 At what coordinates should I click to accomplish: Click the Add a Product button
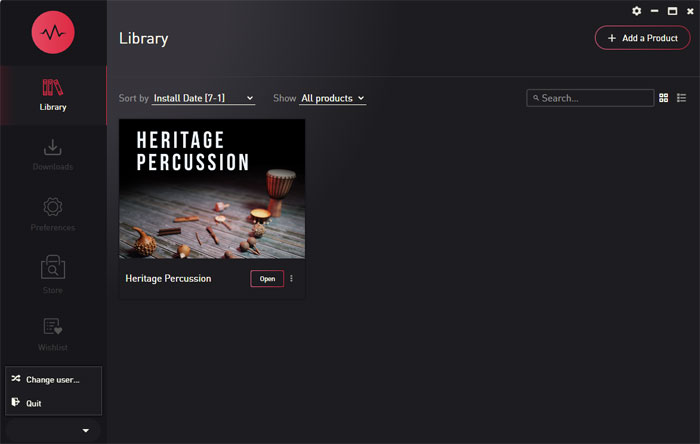tap(642, 38)
